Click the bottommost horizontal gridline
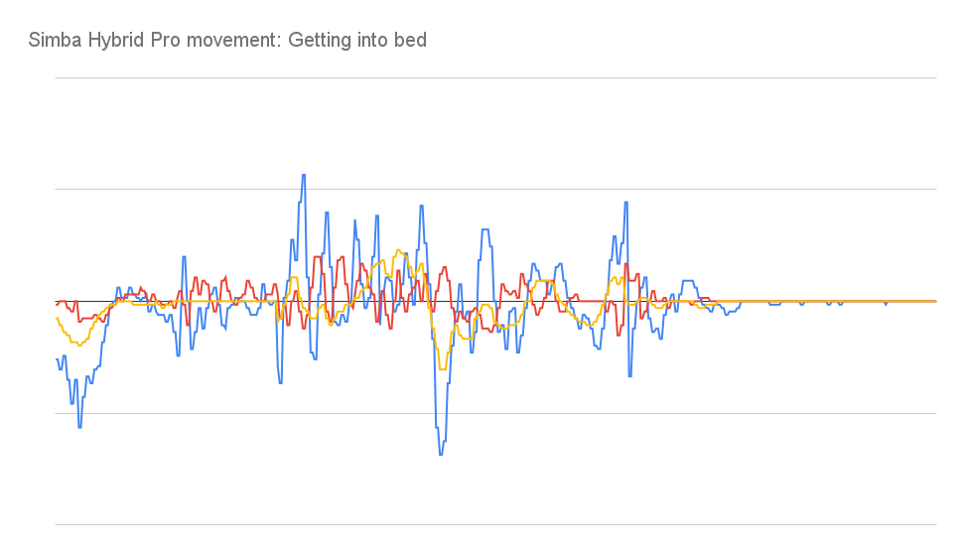Image resolution: width=965 pixels, height=560 pixels. pyautogui.click(x=495, y=525)
